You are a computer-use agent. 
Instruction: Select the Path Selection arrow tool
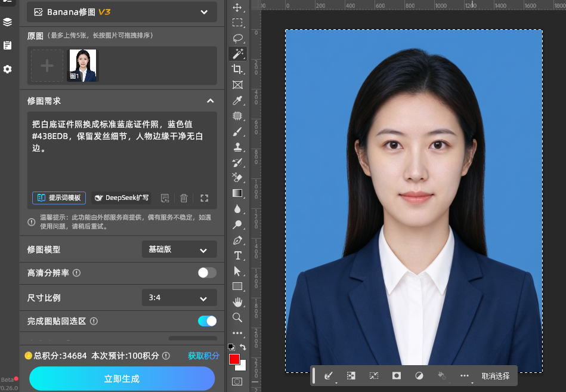click(x=237, y=271)
